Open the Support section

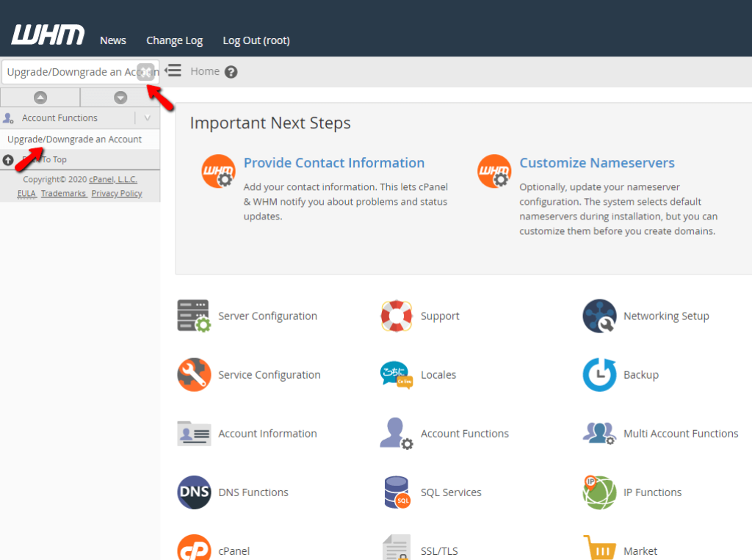coord(440,316)
